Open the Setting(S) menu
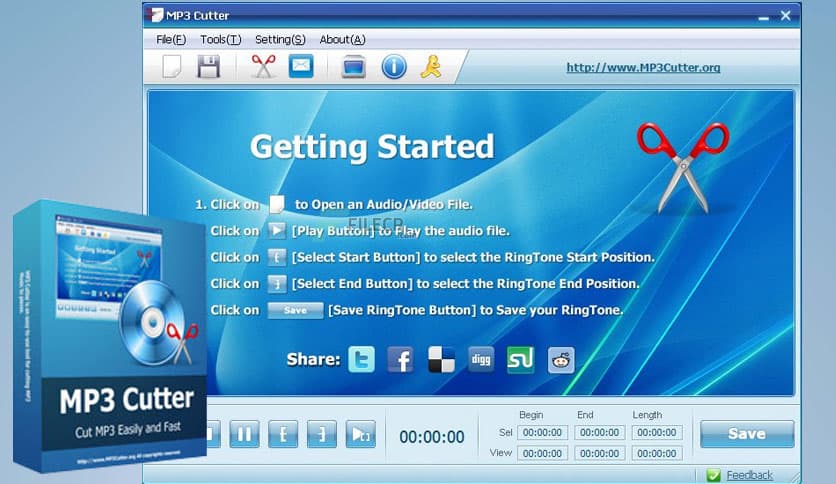The width and height of the screenshot is (836, 484). pos(280,39)
